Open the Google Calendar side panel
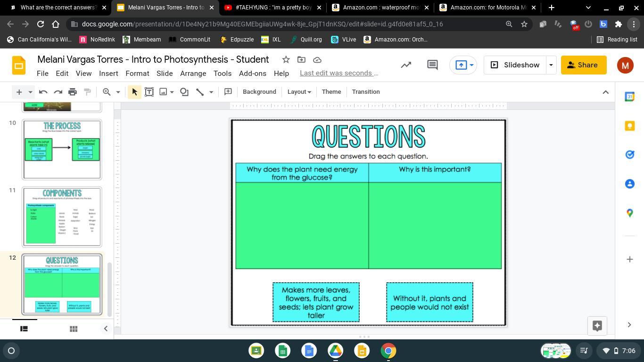The height and width of the screenshot is (362, 644). pyautogui.click(x=629, y=96)
